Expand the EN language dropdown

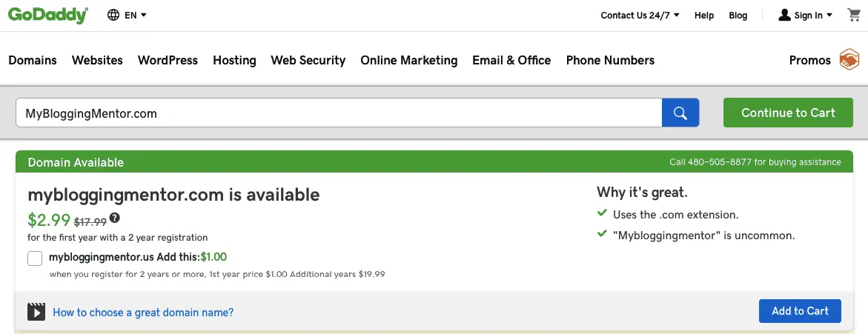point(136,15)
